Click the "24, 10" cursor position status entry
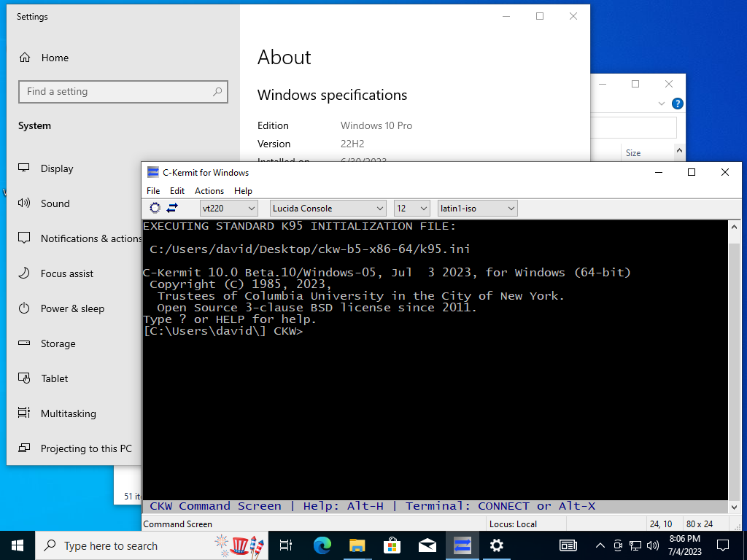The height and width of the screenshot is (560, 747). point(661,524)
